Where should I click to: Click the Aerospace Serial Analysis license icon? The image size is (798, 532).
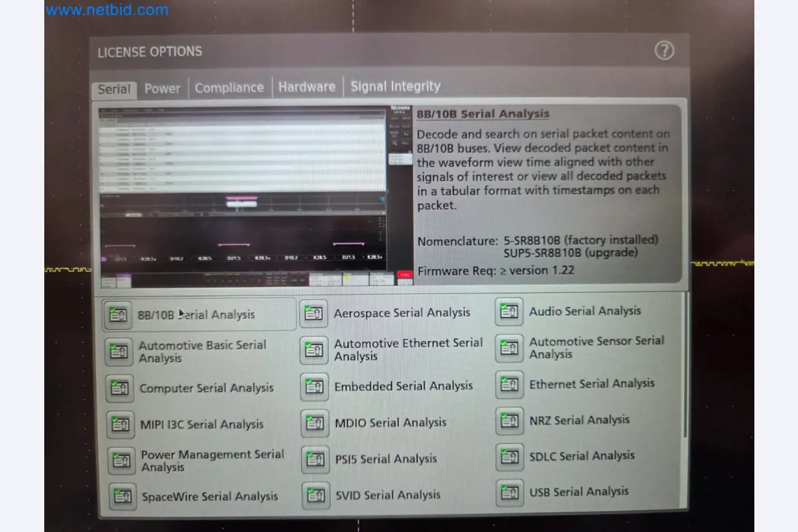point(314,313)
